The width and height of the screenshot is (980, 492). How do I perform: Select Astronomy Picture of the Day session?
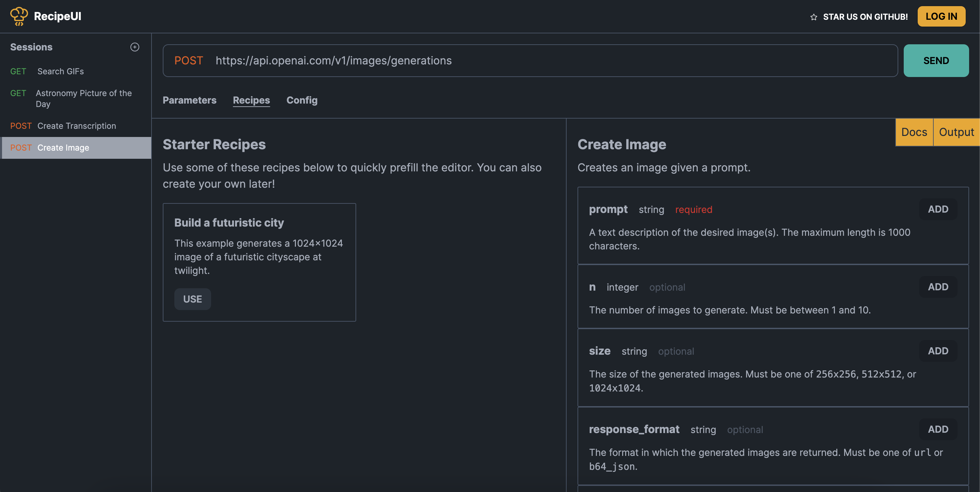pyautogui.click(x=83, y=98)
